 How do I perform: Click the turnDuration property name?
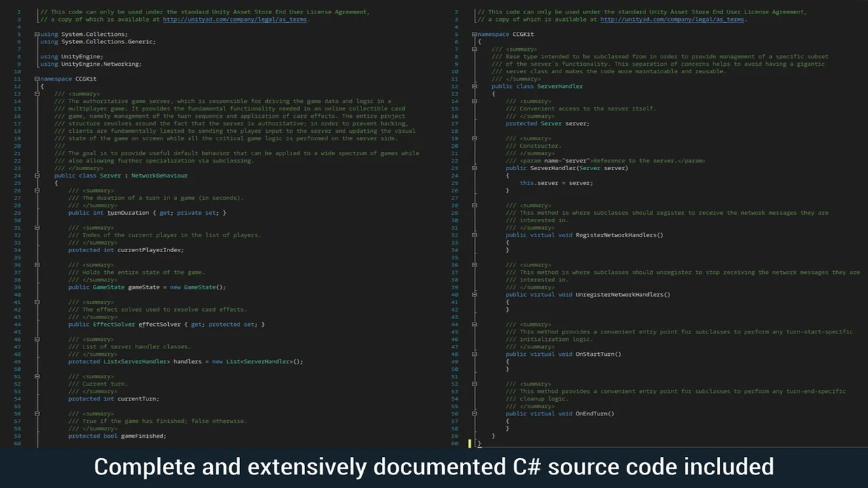(x=128, y=213)
